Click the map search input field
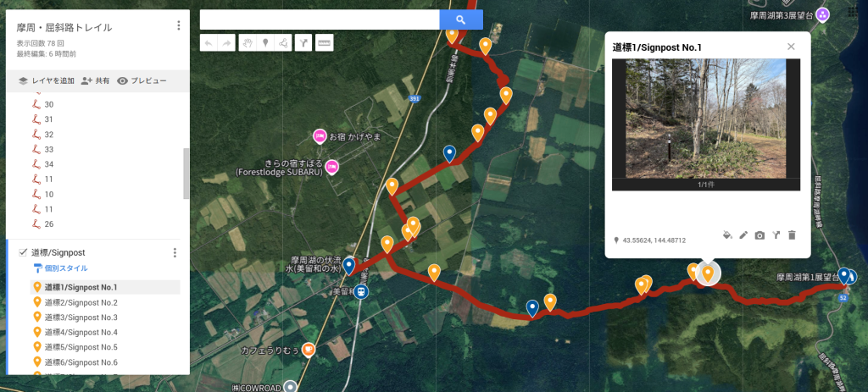This screenshot has width=868, height=392. click(x=320, y=20)
